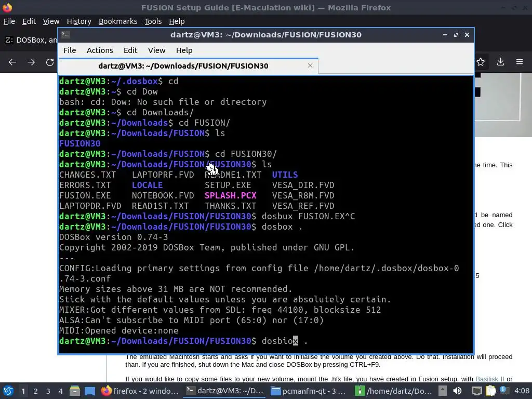The image size is (532, 399).
Task: Open Firefox Tools menu
Action: 153,21
